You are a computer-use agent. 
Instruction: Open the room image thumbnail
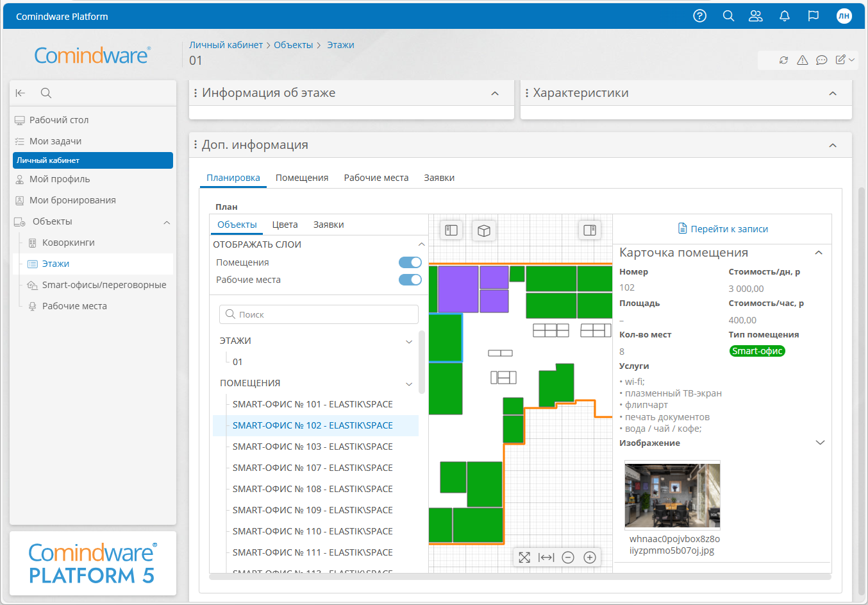[672, 496]
